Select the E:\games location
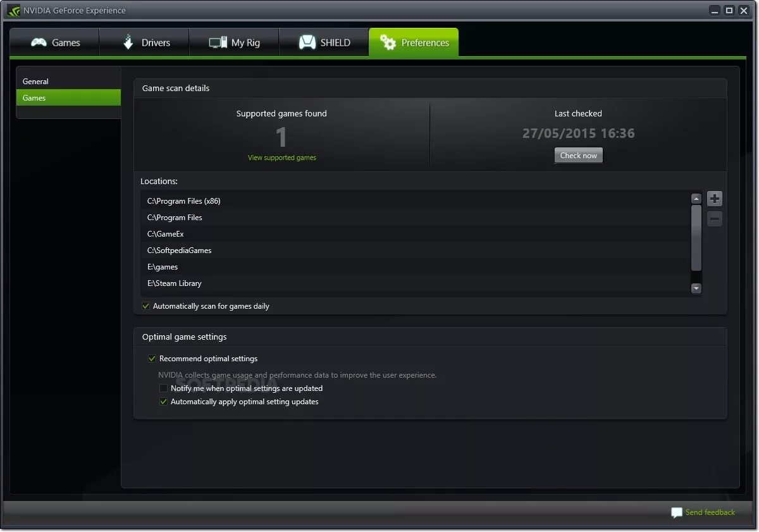 point(416,267)
